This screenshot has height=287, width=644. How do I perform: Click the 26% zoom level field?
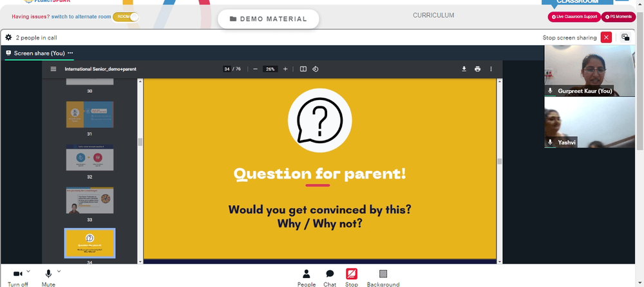tap(270, 69)
